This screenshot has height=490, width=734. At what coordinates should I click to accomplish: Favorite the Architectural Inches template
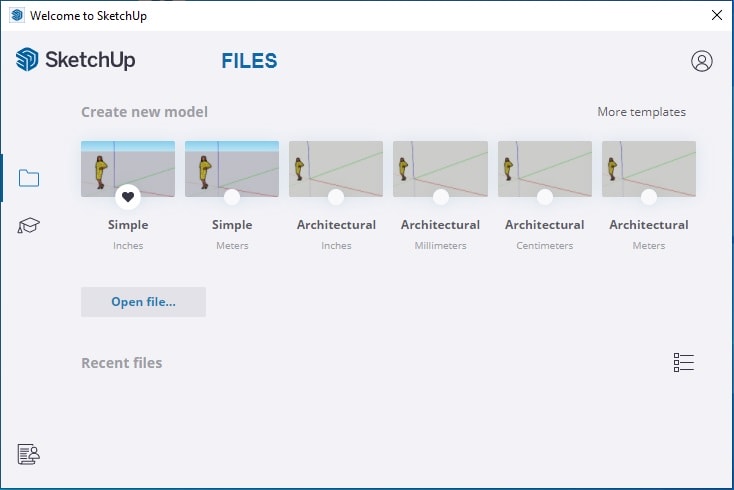coord(336,197)
